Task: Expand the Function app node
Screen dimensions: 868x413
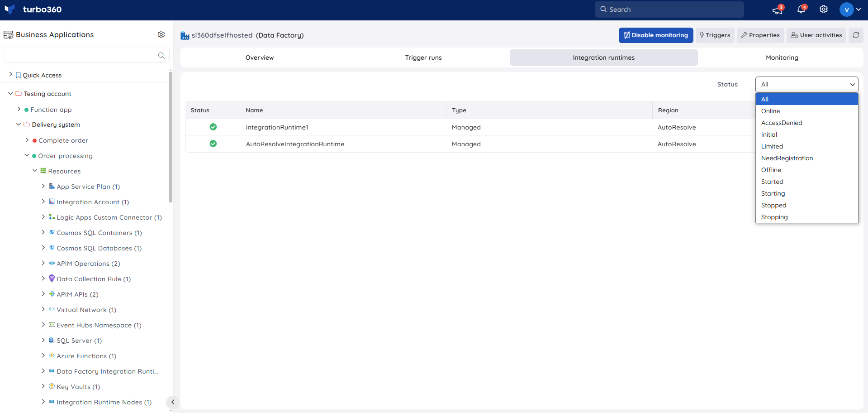Action: pos(19,109)
